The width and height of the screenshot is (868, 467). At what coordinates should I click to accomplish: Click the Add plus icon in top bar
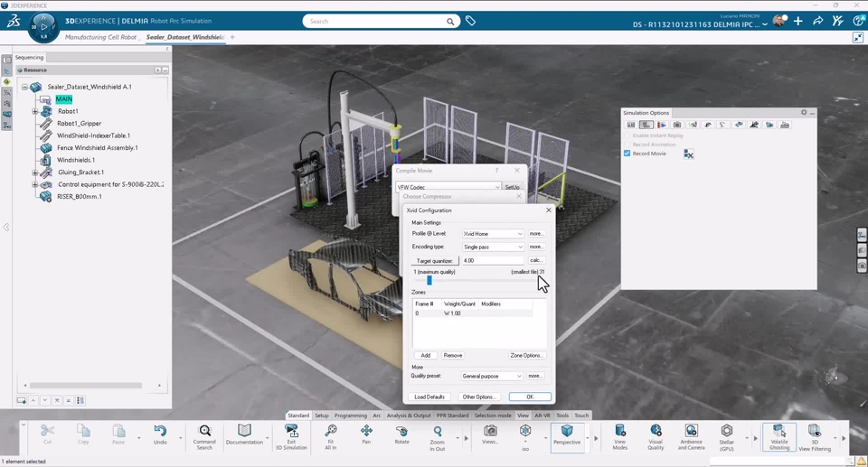tap(797, 21)
